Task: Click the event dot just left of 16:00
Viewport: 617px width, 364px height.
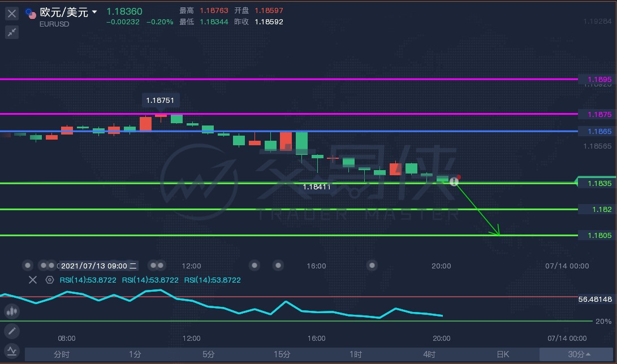Action: (x=278, y=265)
